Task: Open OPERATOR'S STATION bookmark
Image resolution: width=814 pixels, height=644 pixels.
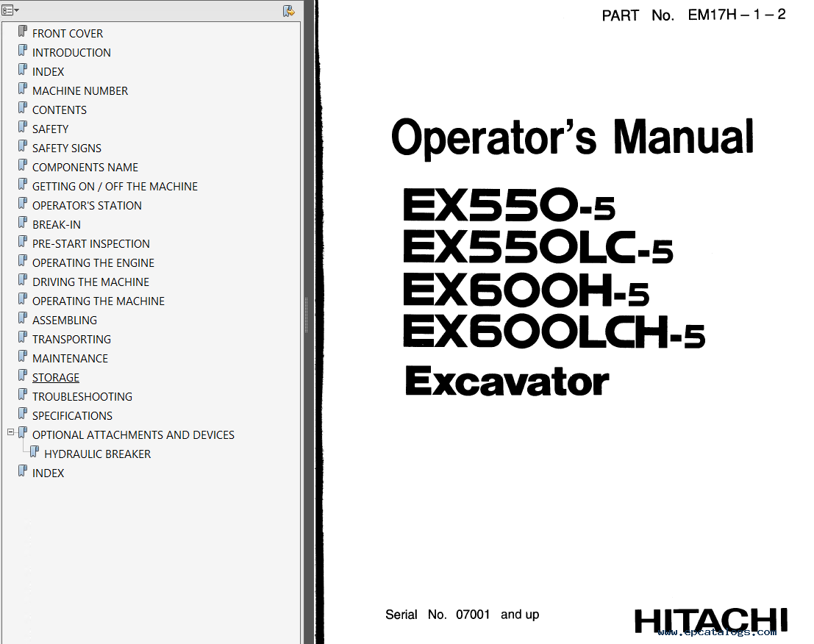Action: pyautogui.click(x=88, y=206)
